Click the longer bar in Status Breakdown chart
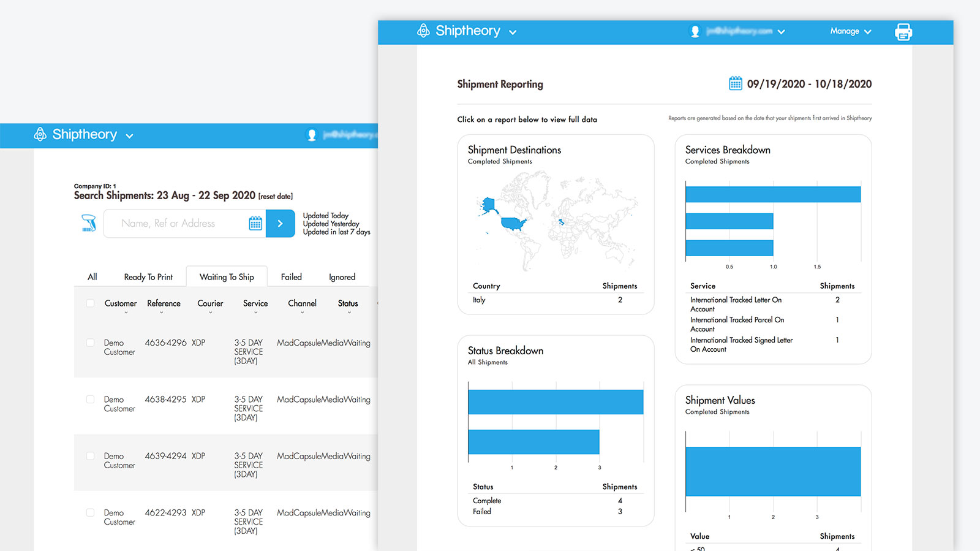The image size is (980, 551). (x=556, y=402)
